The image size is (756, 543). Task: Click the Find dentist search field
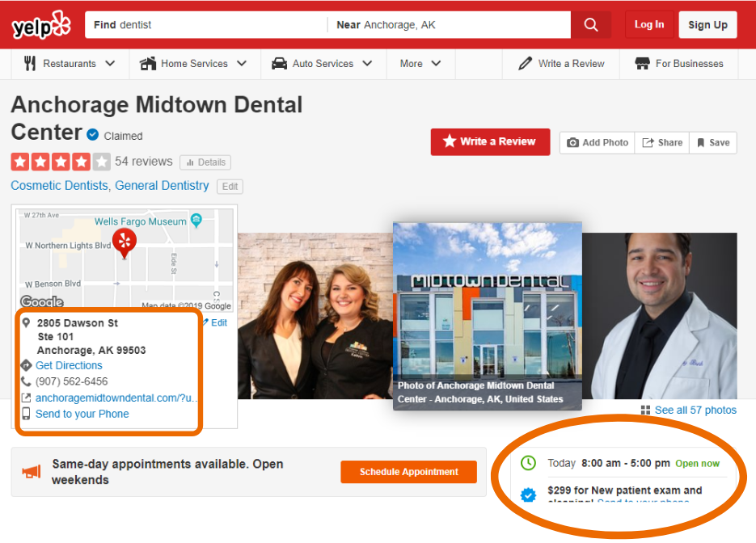206,24
